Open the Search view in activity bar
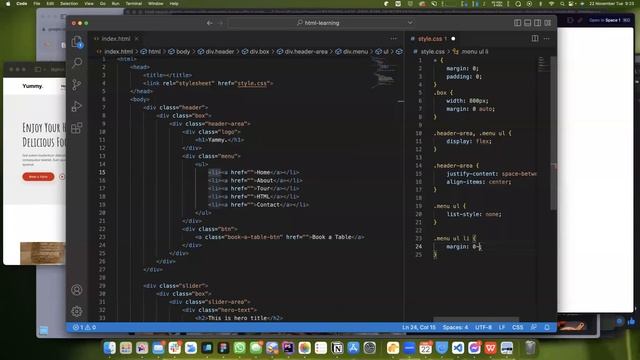640x360 pixels. (77, 62)
